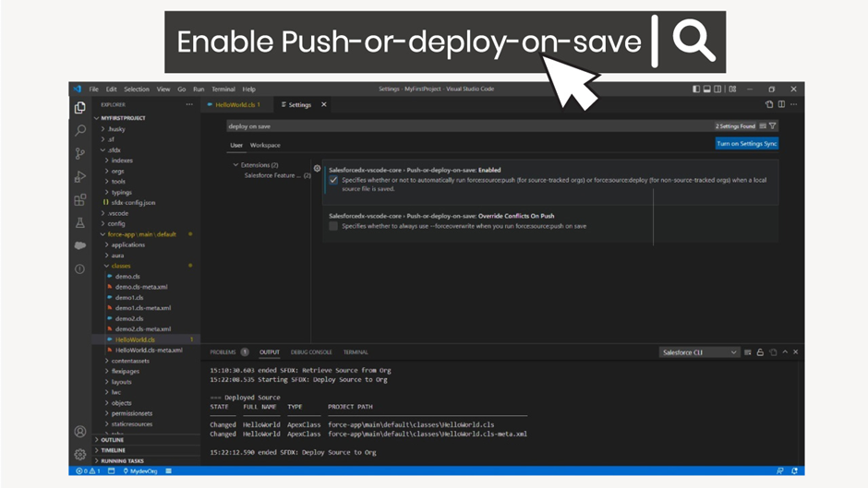Open the Salesforce cloud Org Browser icon
The width and height of the screenshot is (868, 488).
[x=80, y=245]
